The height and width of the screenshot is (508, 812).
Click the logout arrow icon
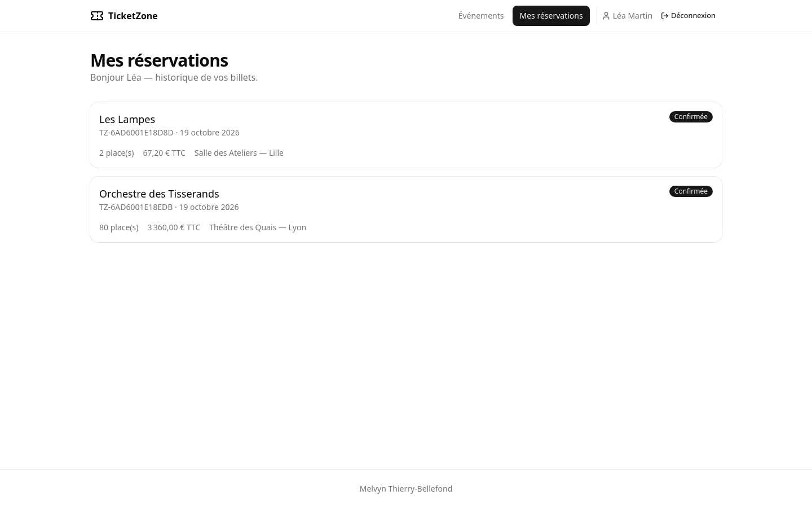click(665, 16)
